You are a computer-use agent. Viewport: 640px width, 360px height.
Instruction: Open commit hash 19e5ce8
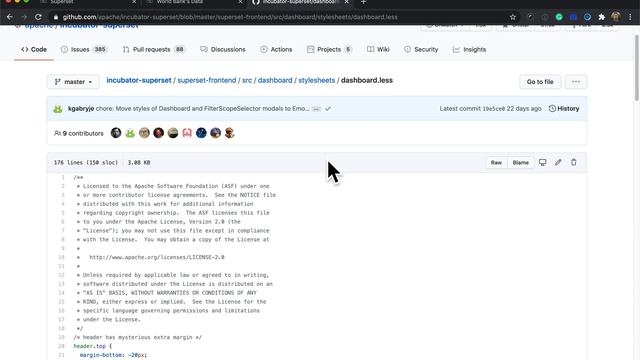[x=493, y=109]
